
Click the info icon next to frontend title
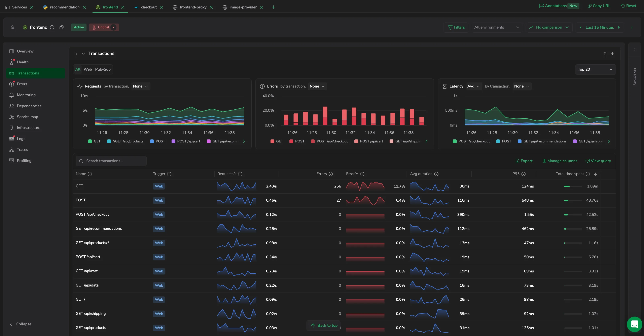52,27
